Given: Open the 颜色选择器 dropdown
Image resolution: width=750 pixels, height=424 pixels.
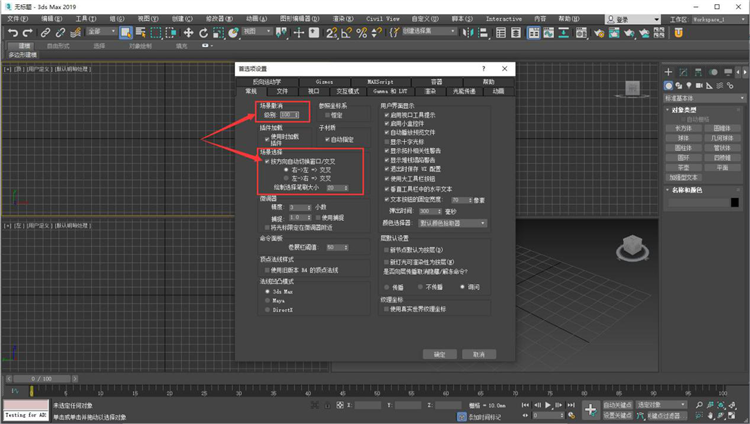Looking at the screenshot, I should click(x=452, y=223).
